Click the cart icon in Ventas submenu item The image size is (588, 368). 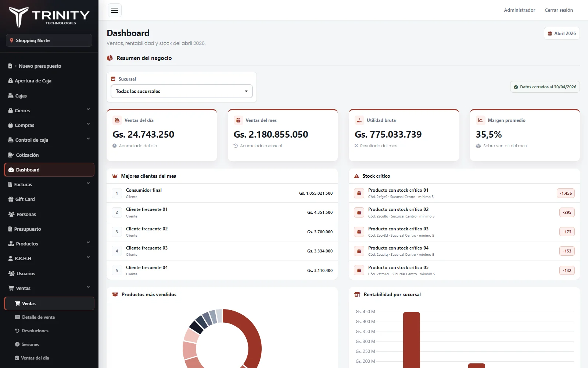[x=17, y=304]
